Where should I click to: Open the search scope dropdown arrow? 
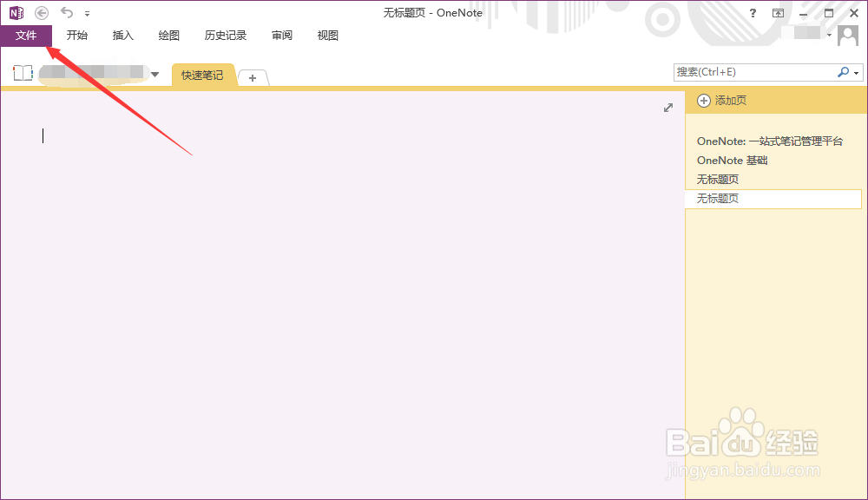tap(857, 73)
